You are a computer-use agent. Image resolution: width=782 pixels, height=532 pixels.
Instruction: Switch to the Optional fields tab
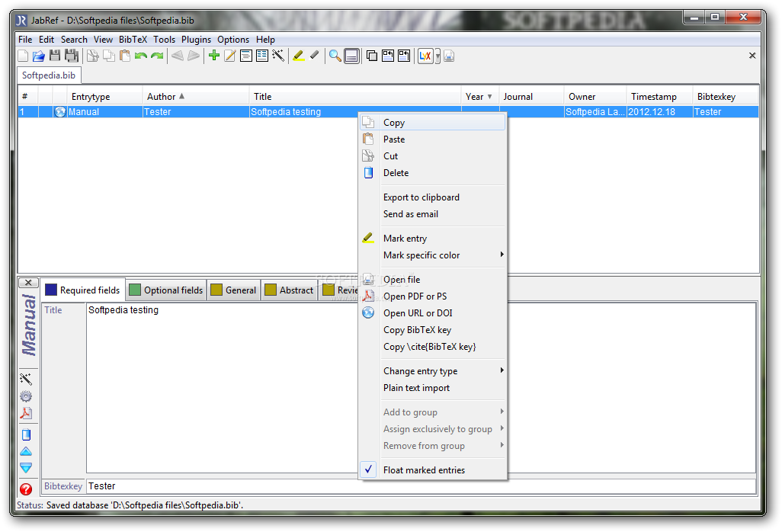pyautogui.click(x=166, y=290)
